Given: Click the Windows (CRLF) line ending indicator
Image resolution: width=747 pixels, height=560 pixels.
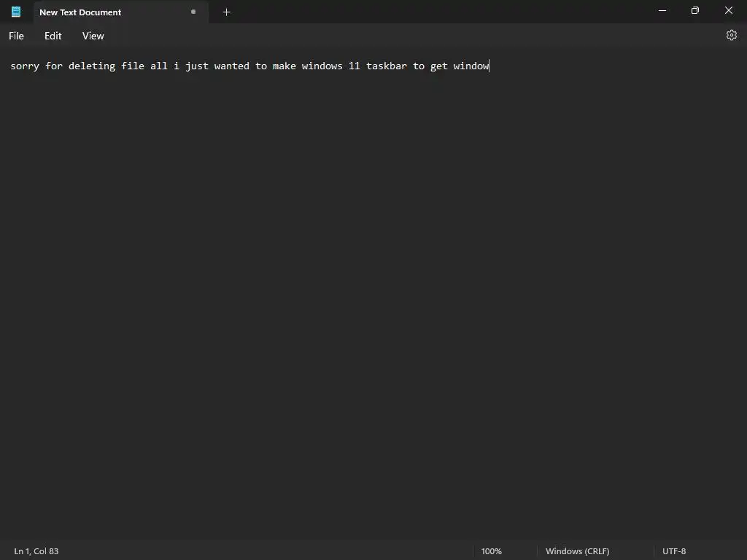Looking at the screenshot, I should pyautogui.click(x=578, y=551).
